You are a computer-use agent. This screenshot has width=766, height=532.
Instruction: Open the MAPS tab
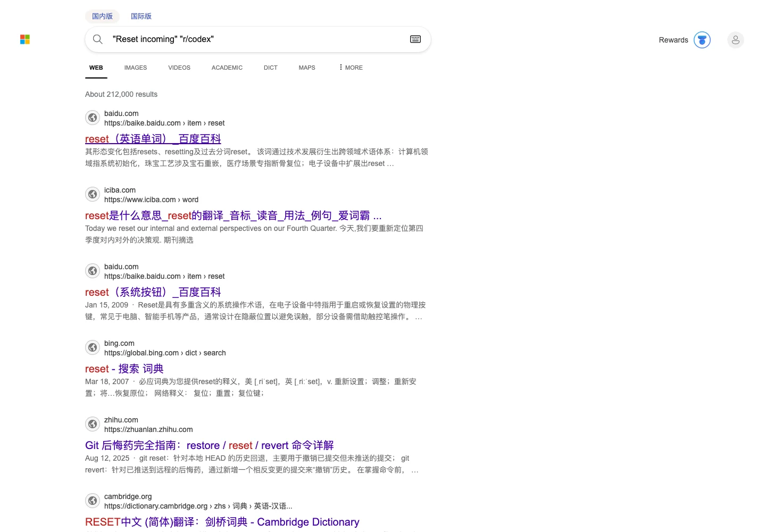307,68
